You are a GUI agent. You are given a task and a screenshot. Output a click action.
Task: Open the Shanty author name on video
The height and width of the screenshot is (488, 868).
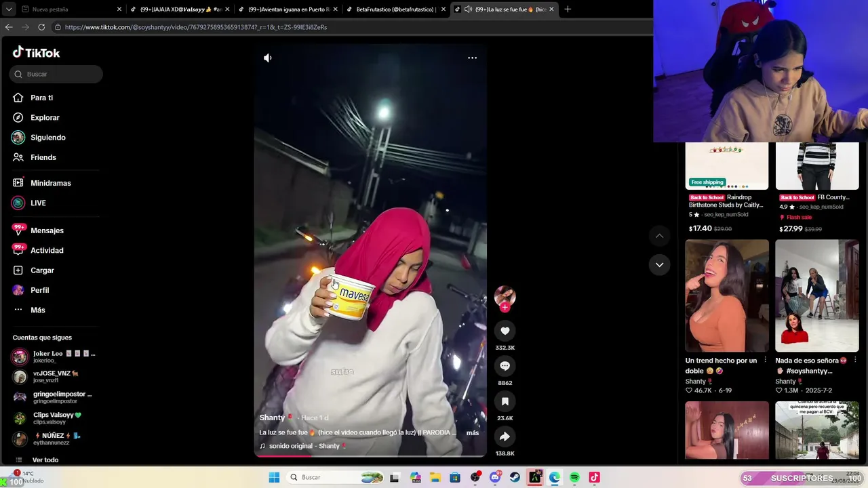272,418
